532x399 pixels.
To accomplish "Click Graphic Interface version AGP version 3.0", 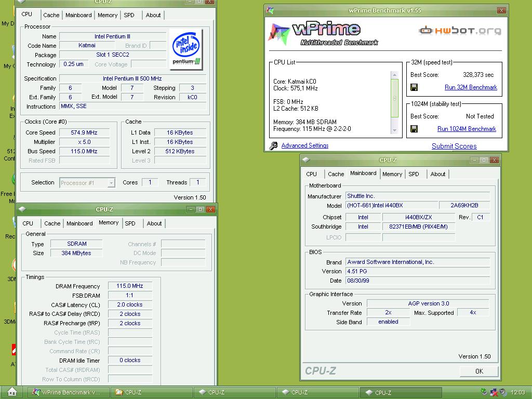I will tap(428, 303).
